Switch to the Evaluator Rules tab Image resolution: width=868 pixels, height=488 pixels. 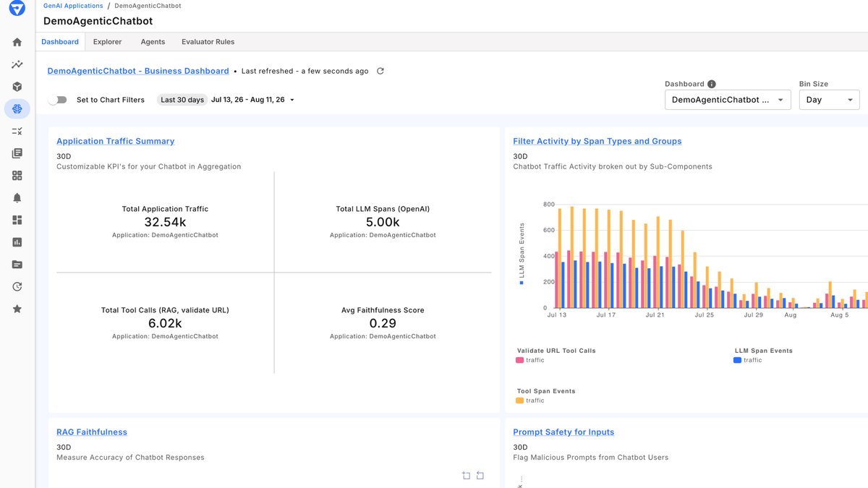(x=208, y=42)
